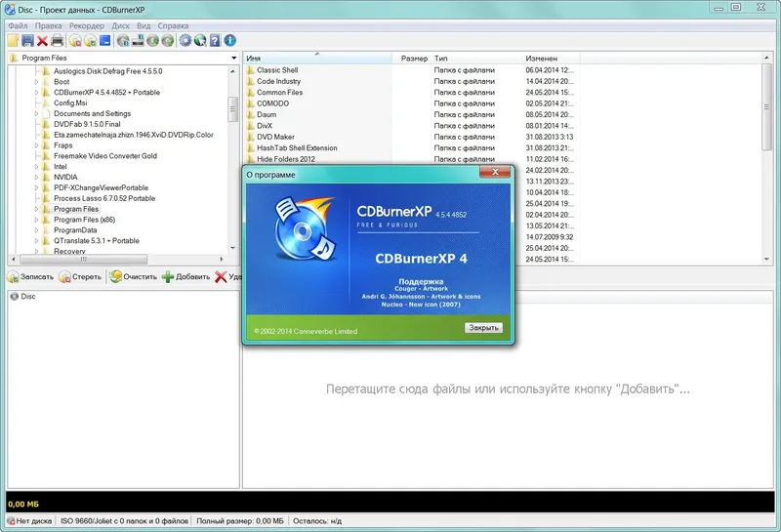The width and height of the screenshot is (781, 532).
Task: Expand the Intel folder node
Action: pyautogui.click(x=36, y=167)
